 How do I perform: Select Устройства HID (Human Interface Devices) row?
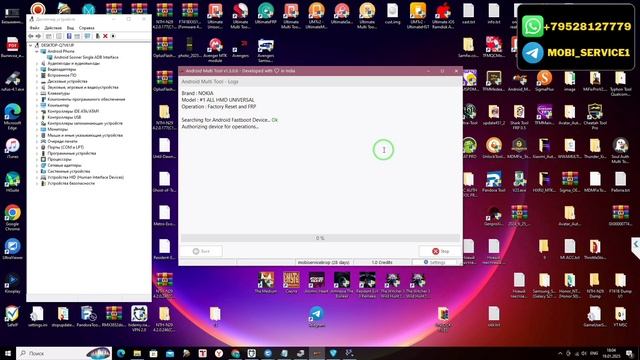[x=85, y=177]
